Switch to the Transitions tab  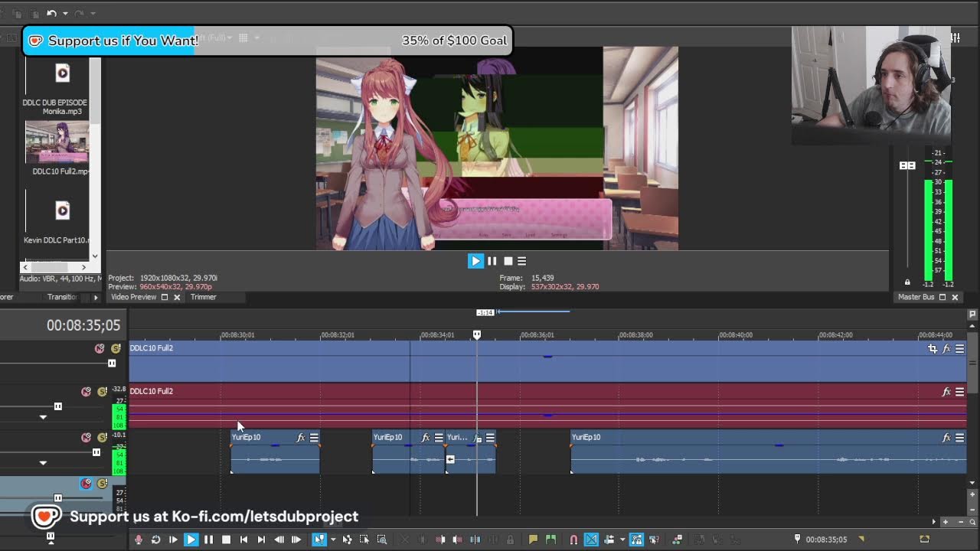(63, 297)
